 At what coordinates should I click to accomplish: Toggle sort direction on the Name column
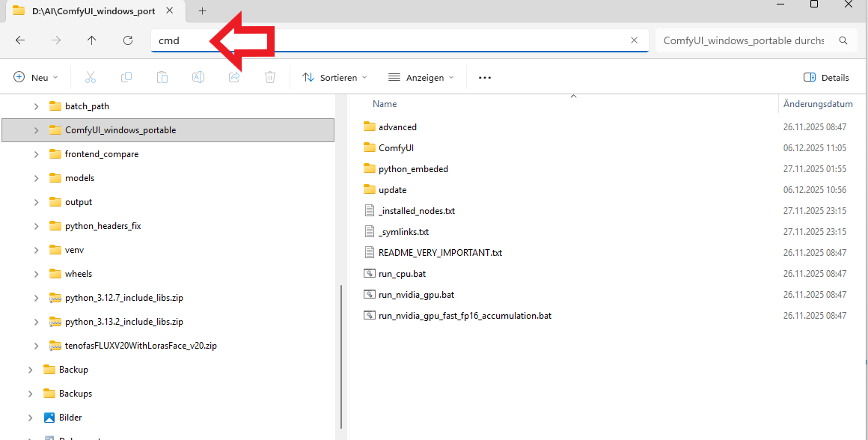[384, 103]
